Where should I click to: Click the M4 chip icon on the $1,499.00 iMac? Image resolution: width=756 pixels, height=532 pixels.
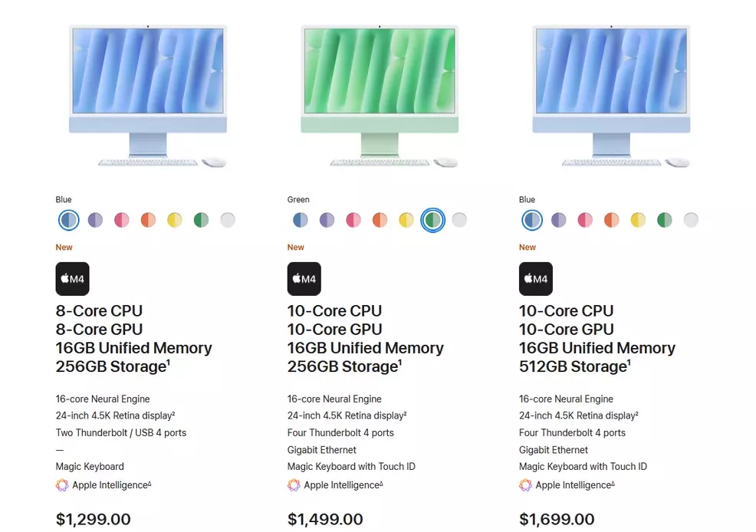pyautogui.click(x=304, y=279)
